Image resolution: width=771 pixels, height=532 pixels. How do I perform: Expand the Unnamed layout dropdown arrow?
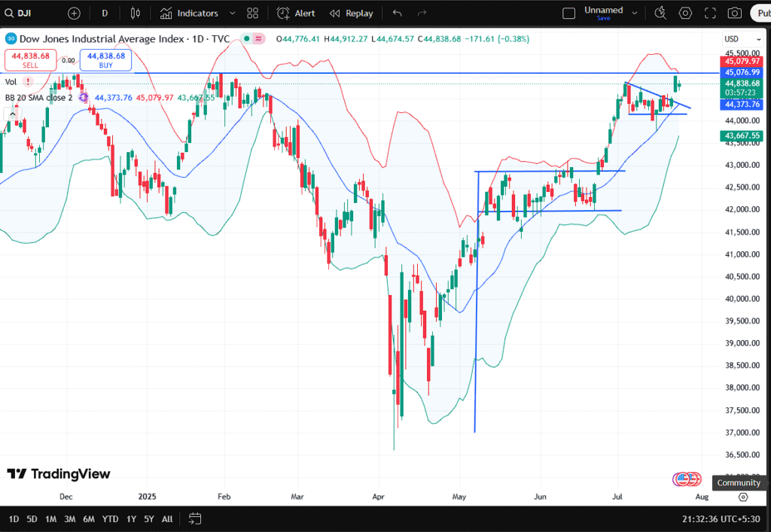(634, 14)
